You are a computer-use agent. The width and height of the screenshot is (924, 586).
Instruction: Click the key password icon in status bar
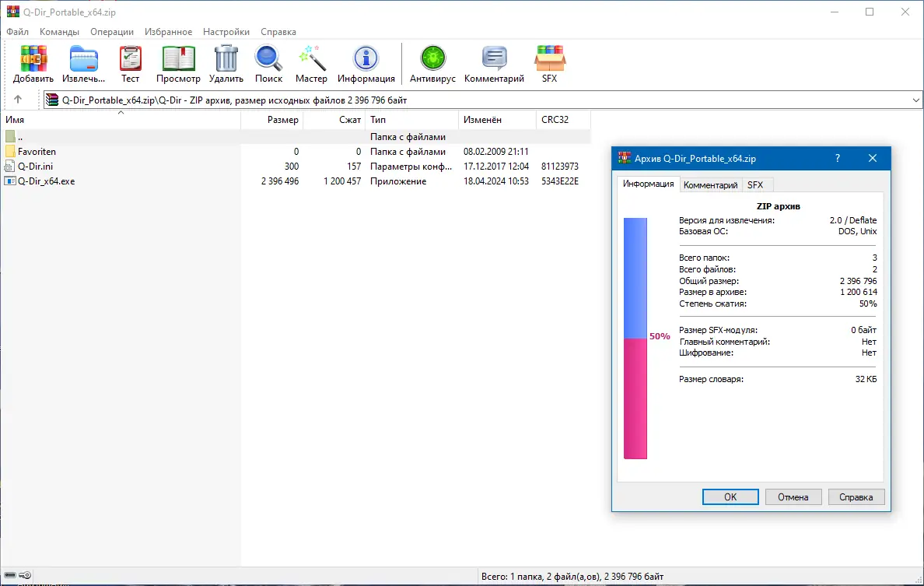coord(25,575)
